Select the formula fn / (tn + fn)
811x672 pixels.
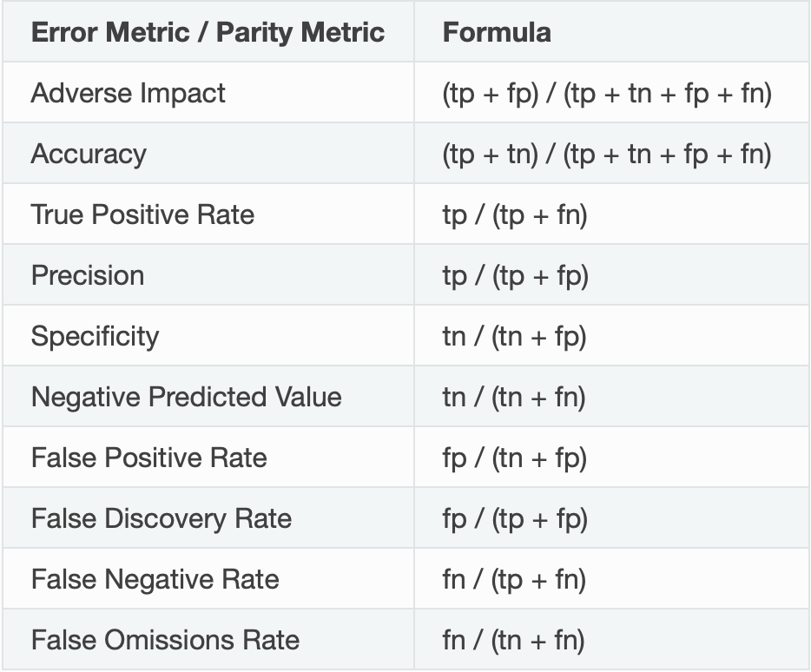click(x=513, y=640)
